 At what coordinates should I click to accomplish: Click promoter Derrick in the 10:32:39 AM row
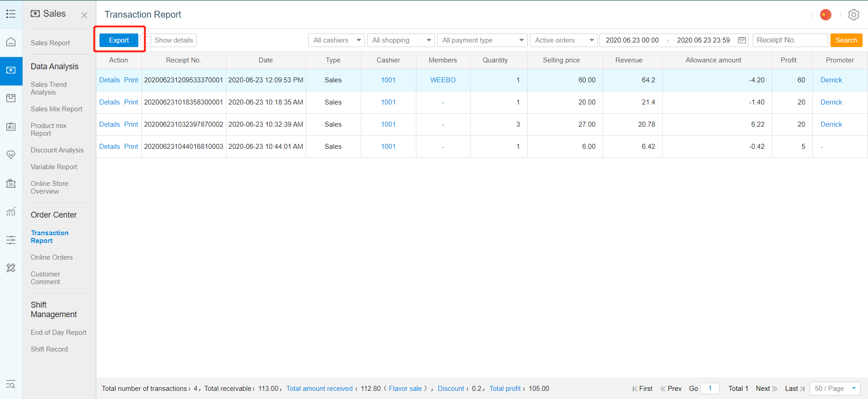831,124
